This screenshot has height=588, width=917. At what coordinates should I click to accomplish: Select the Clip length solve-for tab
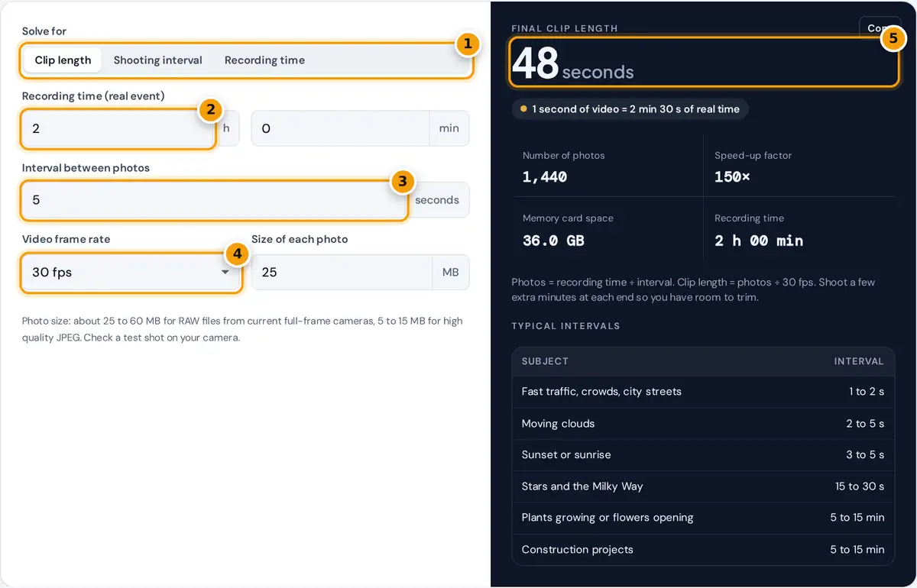pos(63,60)
